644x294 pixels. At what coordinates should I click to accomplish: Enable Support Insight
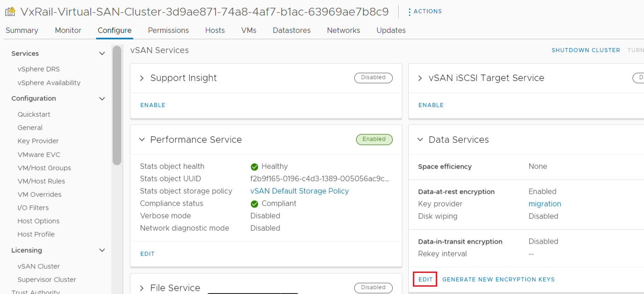[x=152, y=105]
